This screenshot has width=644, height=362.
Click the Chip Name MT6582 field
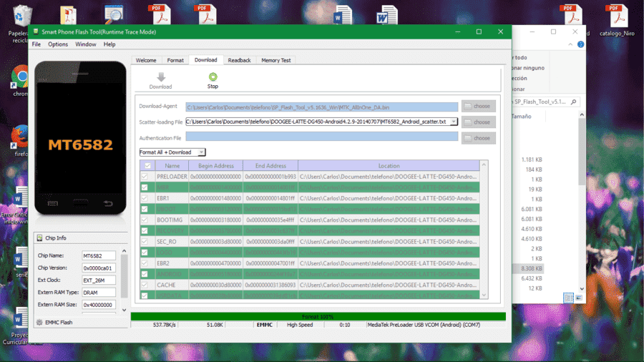point(99,255)
